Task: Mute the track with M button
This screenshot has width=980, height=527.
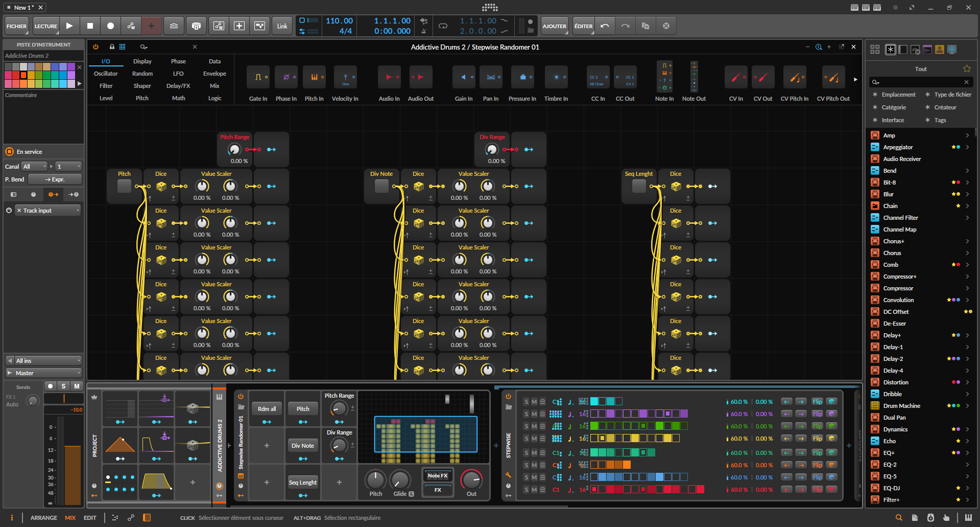Action: 77,386
